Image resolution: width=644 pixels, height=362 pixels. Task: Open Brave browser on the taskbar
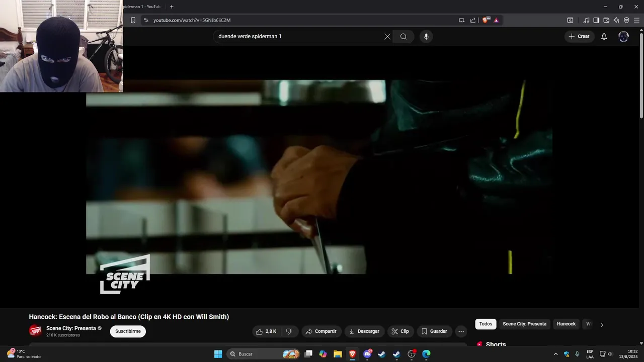tap(353, 354)
